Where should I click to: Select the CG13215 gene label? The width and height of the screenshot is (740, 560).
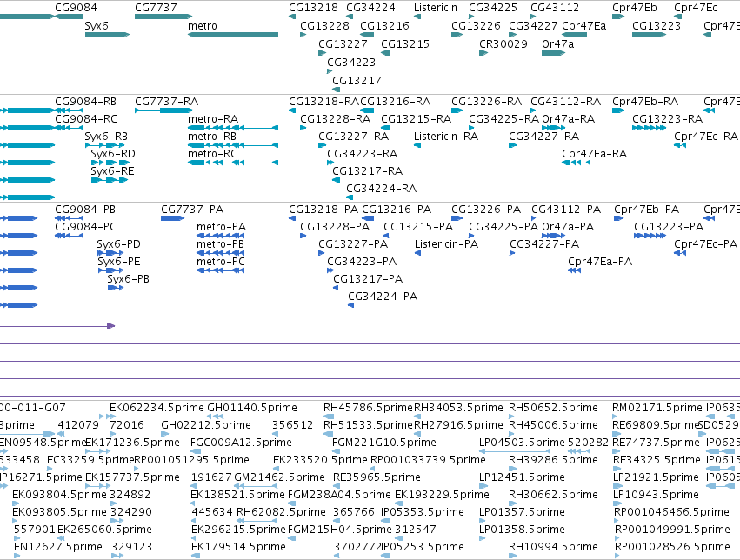pyautogui.click(x=405, y=43)
